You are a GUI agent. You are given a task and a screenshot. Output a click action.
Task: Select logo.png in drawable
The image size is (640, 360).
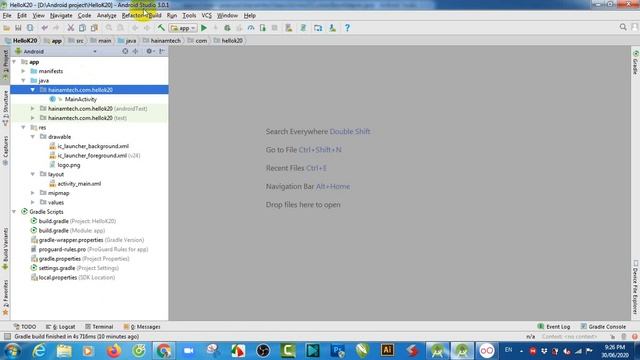(69, 165)
